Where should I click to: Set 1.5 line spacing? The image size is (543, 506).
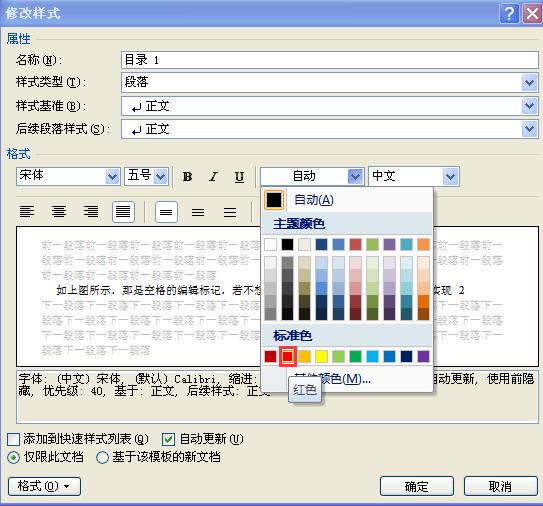(198, 212)
